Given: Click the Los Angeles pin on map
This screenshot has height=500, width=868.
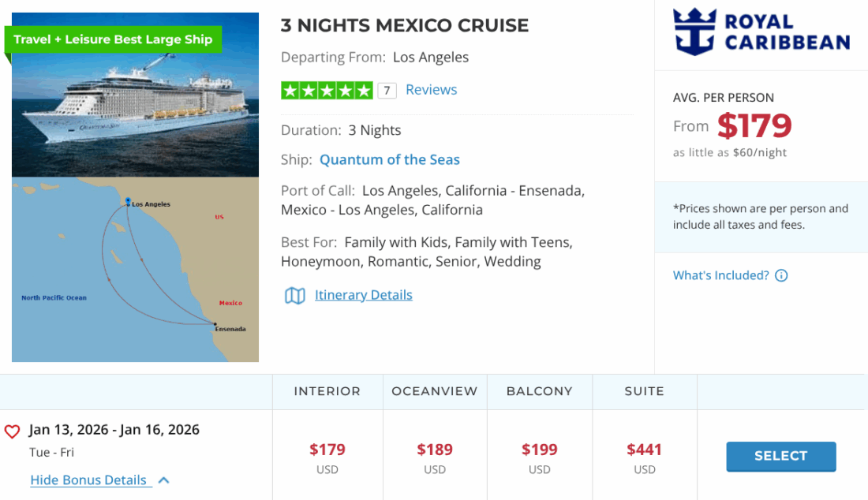Looking at the screenshot, I should coord(128,203).
